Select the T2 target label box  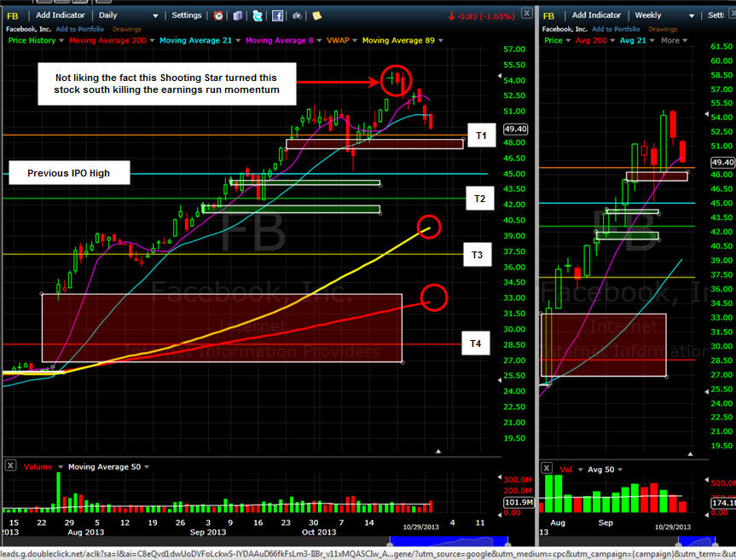pyautogui.click(x=479, y=199)
